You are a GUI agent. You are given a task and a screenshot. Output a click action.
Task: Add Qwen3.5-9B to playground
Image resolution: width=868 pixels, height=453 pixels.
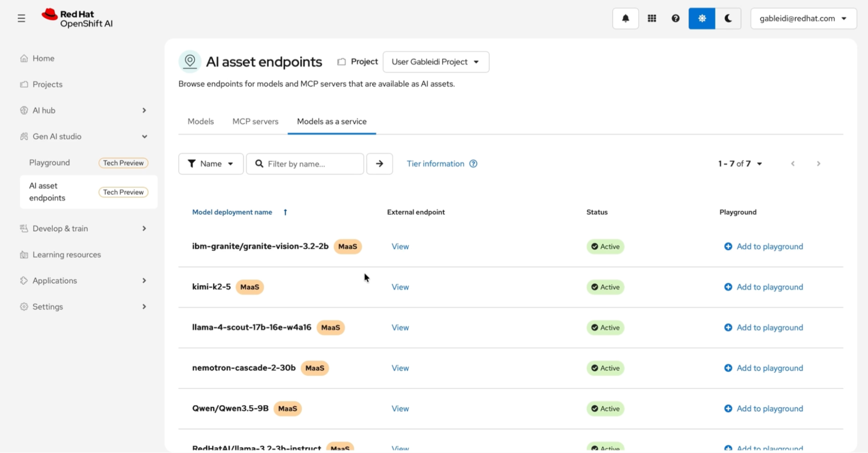click(x=763, y=409)
